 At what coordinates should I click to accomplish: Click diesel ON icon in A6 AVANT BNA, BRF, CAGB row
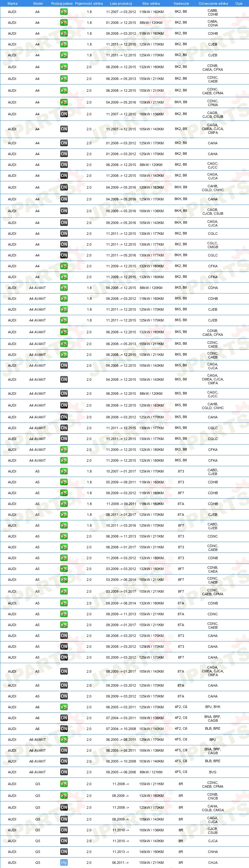tap(64, 750)
